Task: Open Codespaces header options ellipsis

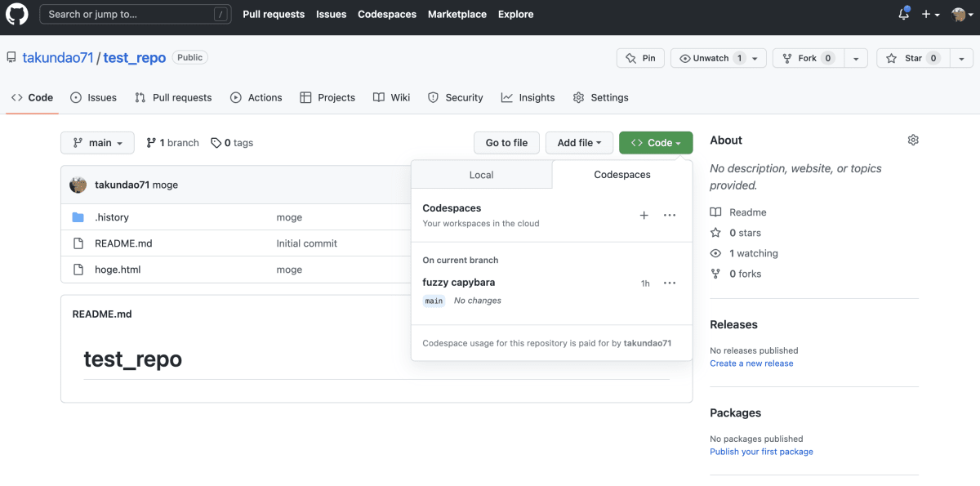Action: point(670,215)
